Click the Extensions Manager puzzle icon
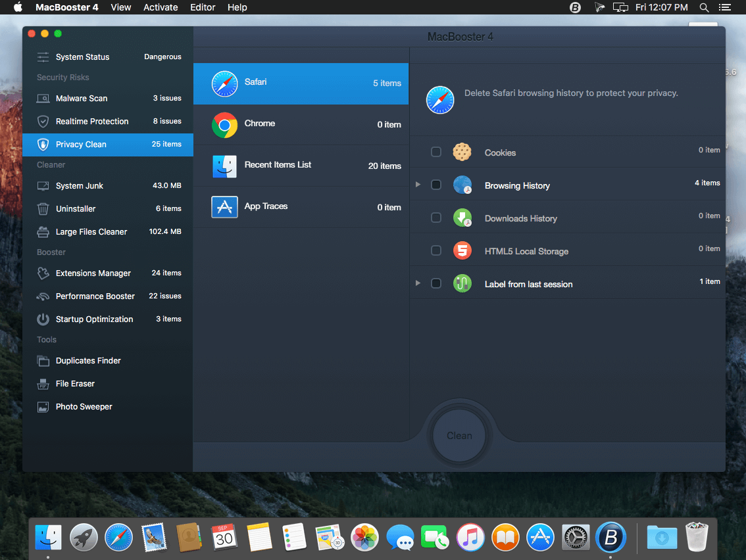 pos(43,273)
